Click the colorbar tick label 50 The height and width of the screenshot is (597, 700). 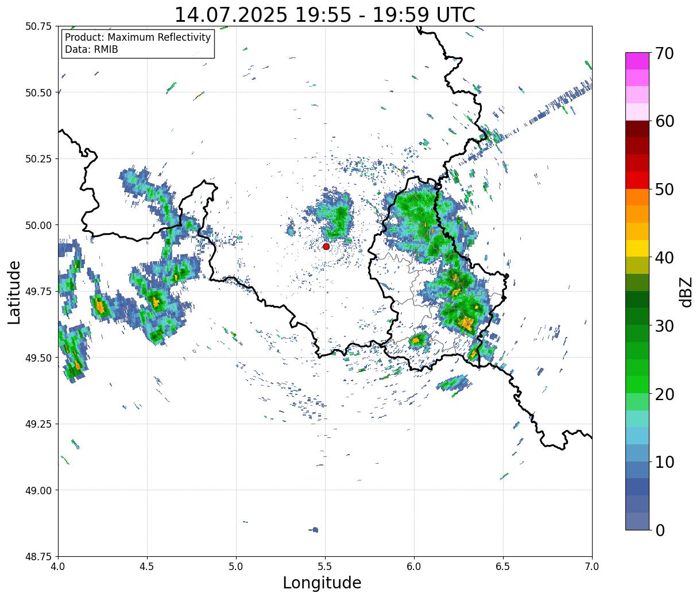point(664,189)
